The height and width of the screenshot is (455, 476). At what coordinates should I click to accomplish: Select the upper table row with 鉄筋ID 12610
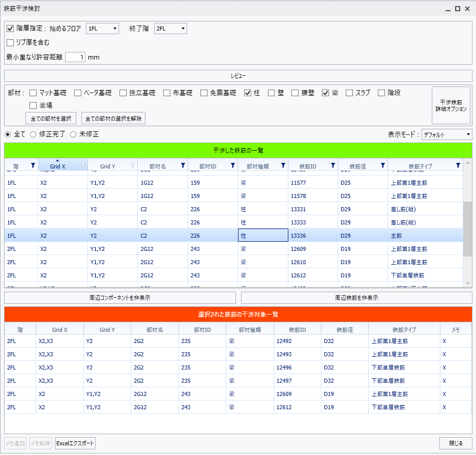234,262
